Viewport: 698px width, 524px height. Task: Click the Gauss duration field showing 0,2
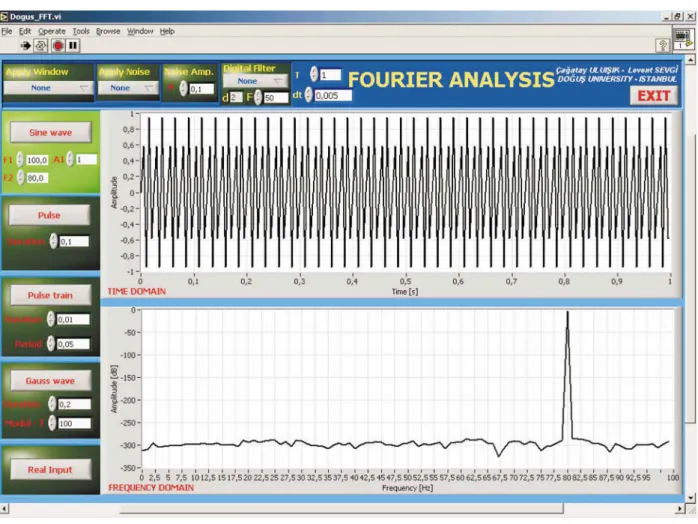pos(74,404)
